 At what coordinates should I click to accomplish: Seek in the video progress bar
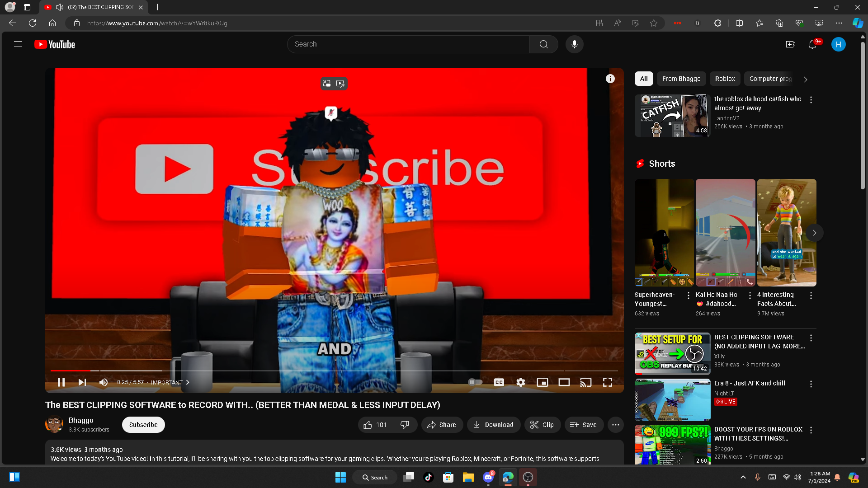(x=334, y=371)
